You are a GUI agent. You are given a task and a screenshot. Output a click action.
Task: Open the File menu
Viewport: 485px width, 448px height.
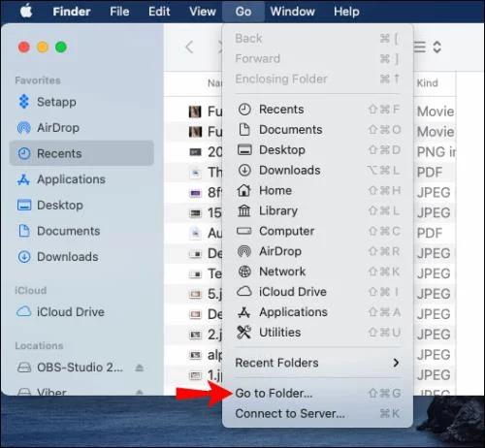(119, 12)
